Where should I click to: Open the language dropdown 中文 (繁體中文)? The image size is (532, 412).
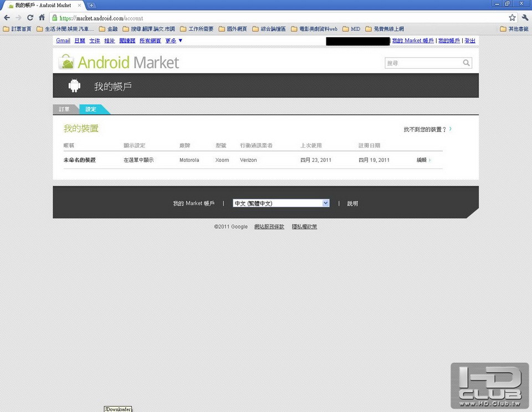pos(281,204)
